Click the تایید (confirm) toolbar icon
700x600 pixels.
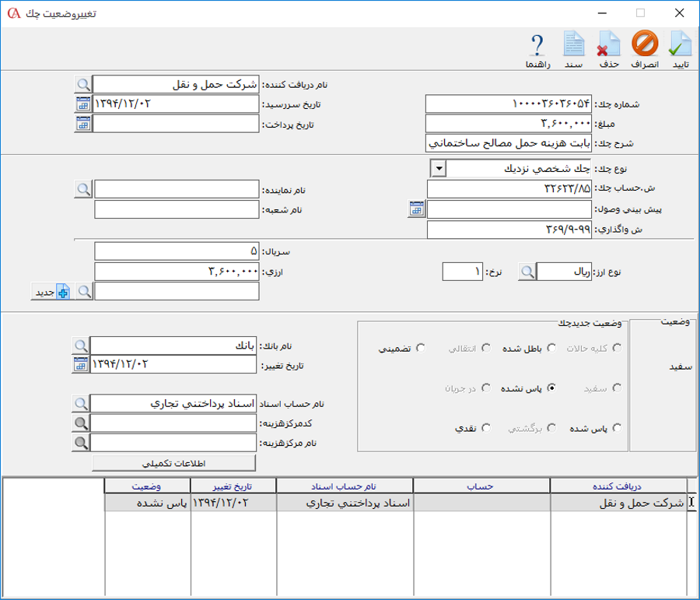[x=680, y=47]
